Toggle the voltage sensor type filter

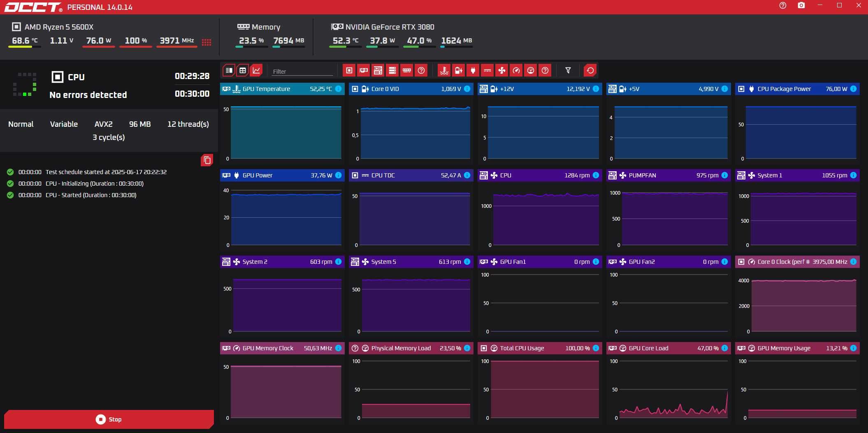[x=459, y=70]
